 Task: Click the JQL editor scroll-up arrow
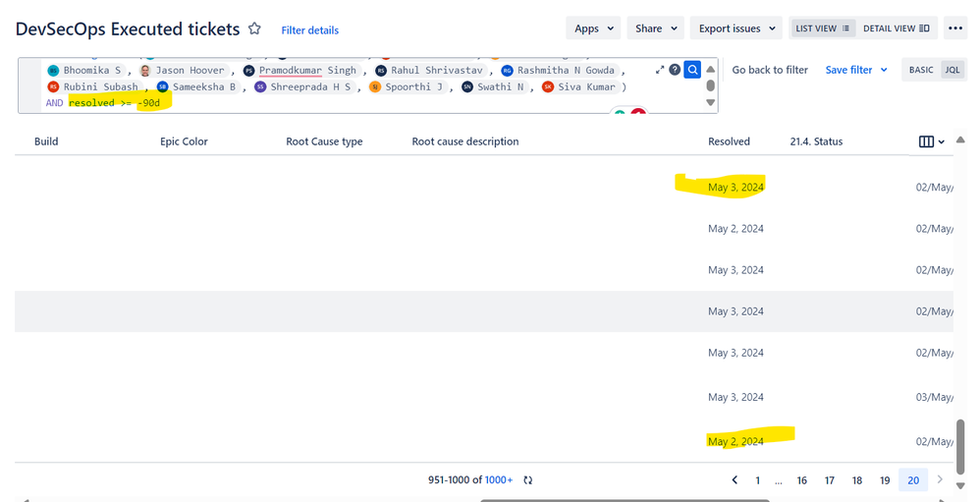click(710, 69)
